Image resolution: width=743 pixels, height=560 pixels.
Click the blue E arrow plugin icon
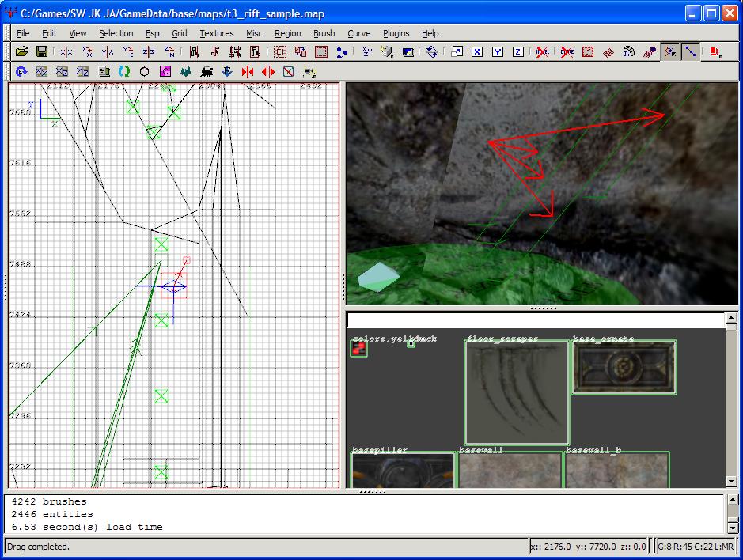click(x=21, y=71)
